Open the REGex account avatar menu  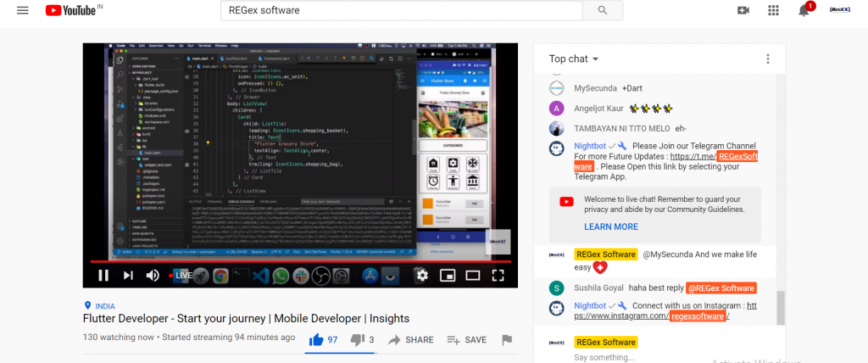click(839, 9)
